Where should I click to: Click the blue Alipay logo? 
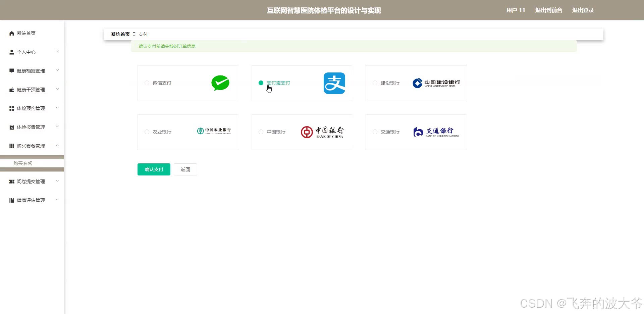(x=334, y=83)
